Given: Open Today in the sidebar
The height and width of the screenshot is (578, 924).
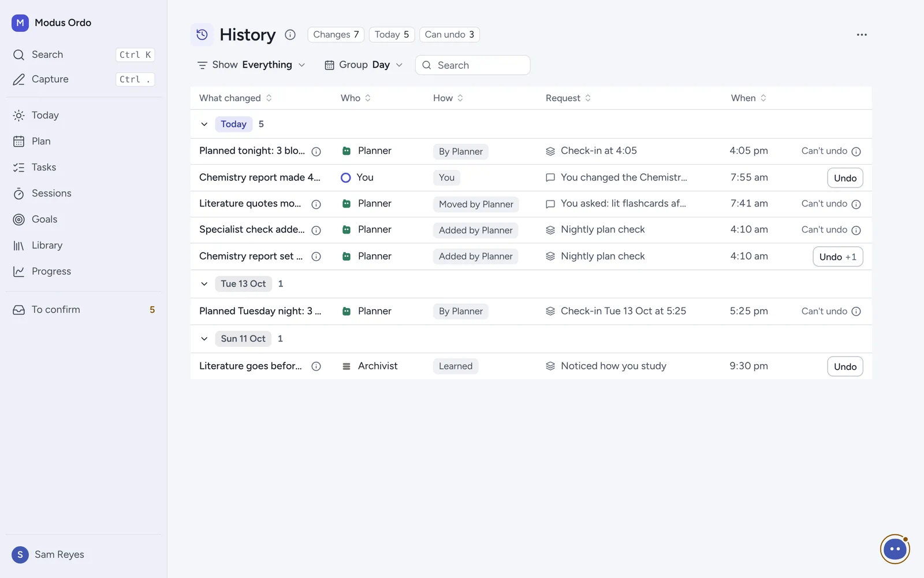Looking at the screenshot, I should 84,115.
